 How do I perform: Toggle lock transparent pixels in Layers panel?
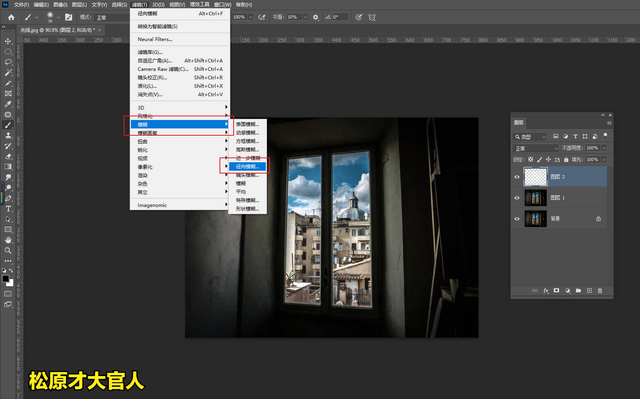tap(530, 160)
